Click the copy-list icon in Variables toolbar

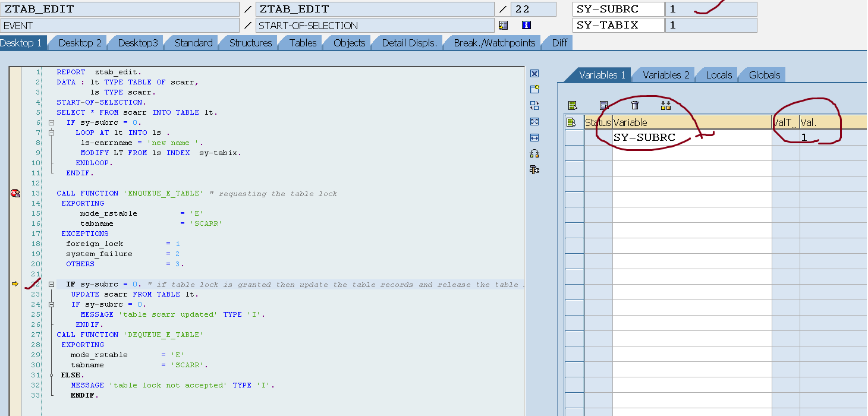click(604, 105)
